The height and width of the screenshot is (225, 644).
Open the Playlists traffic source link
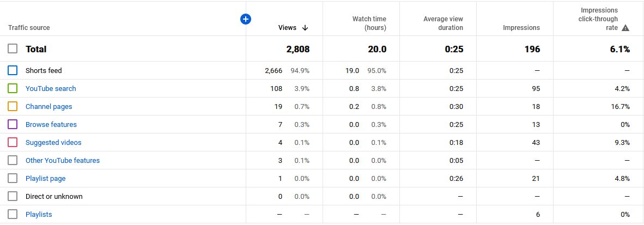(x=39, y=214)
